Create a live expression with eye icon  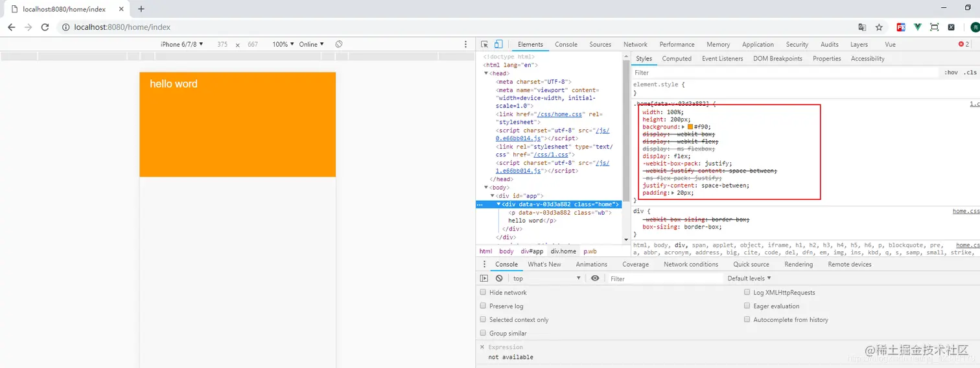(x=595, y=278)
